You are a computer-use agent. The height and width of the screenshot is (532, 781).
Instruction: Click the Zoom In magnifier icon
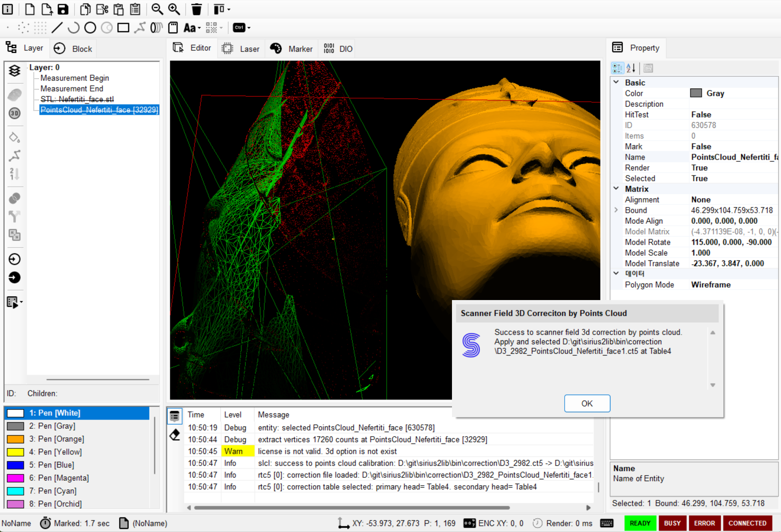pos(174,9)
